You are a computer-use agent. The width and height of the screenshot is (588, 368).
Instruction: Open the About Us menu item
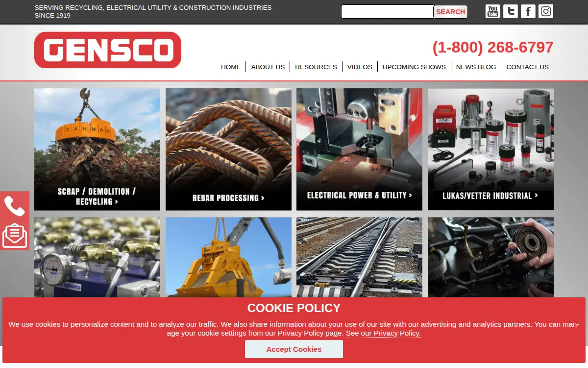(268, 67)
